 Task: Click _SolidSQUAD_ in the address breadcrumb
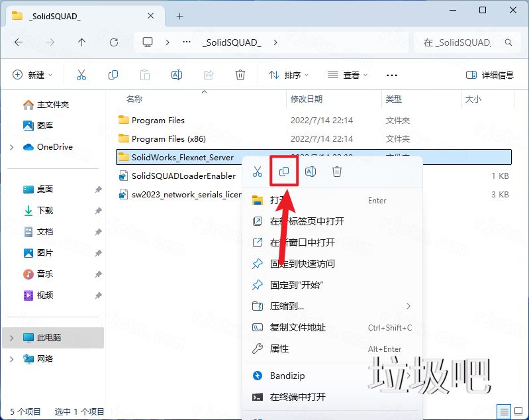tap(232, 42)
